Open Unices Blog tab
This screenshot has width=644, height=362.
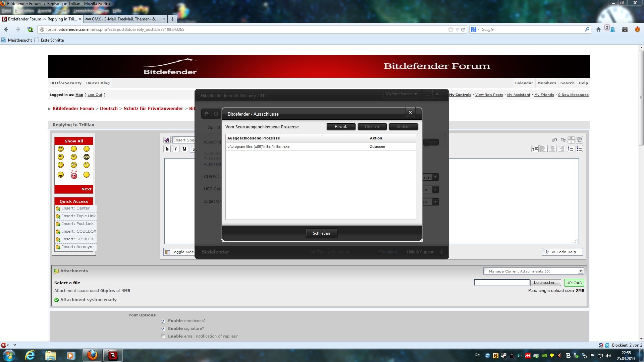click(x=98, y=83)
